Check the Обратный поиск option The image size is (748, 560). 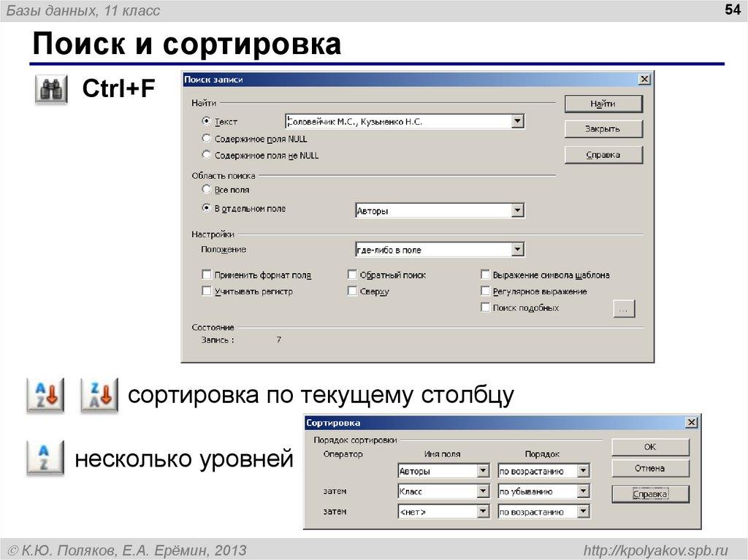(x=354, y=275)
